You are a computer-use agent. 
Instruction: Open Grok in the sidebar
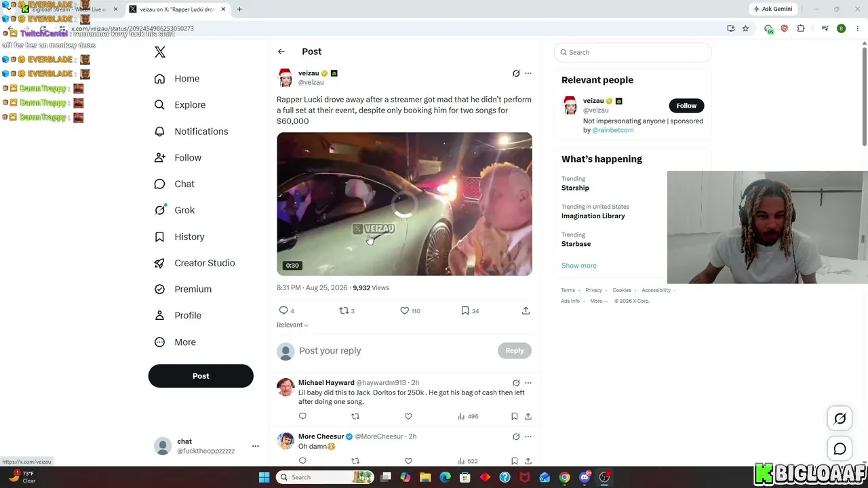174,210
